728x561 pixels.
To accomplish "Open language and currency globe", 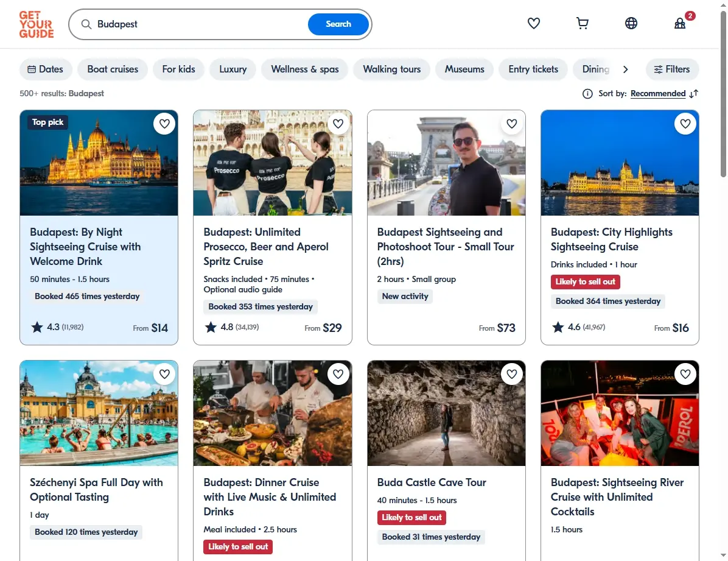I will (x=631, y=23).
